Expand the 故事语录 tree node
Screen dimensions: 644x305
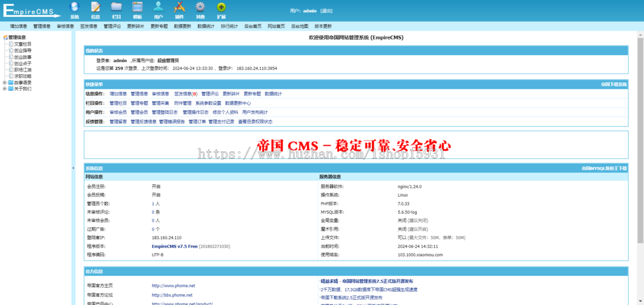click(x=5, y=83)
